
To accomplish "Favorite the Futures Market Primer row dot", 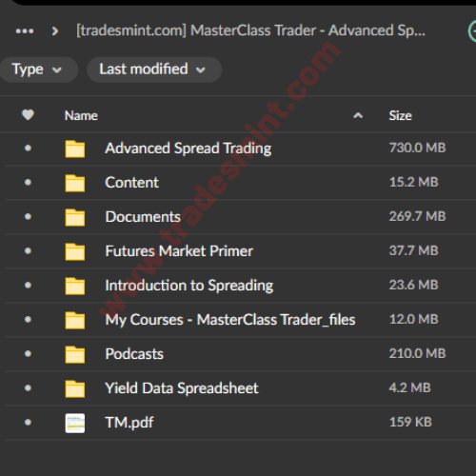I will [x=28, y=250].
